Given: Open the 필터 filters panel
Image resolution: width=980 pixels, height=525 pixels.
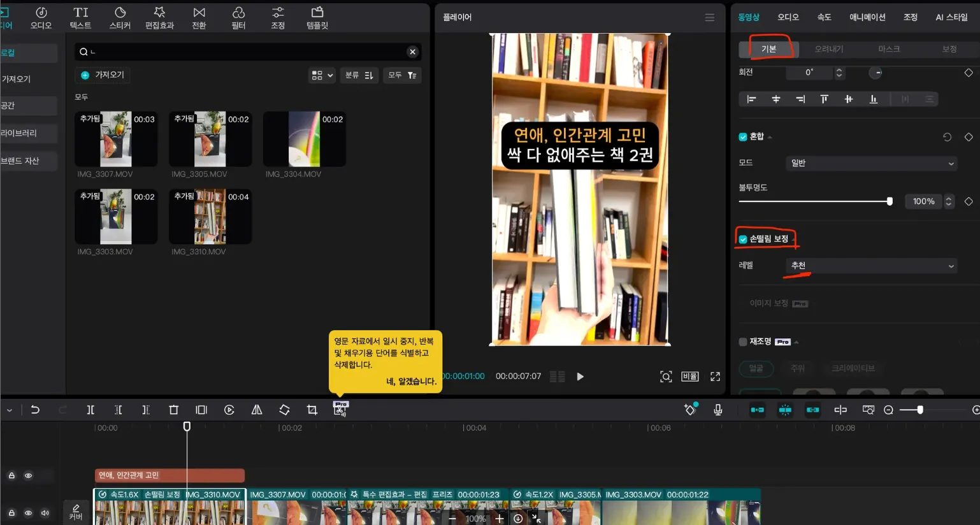Looking at the screenshot, I should tap(238, 18).
